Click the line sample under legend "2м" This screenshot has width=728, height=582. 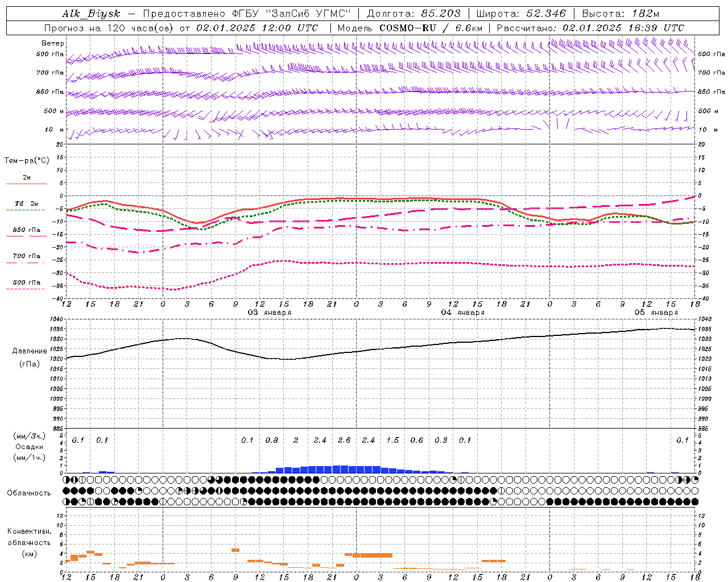pyautogui.click(x=26, y=184)
